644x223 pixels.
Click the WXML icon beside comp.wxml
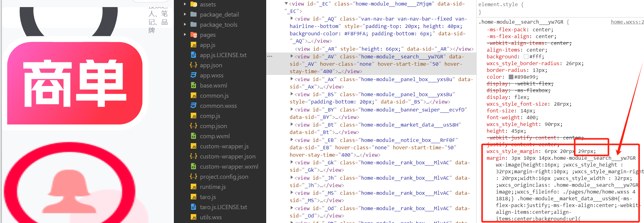tap(194, 136)
